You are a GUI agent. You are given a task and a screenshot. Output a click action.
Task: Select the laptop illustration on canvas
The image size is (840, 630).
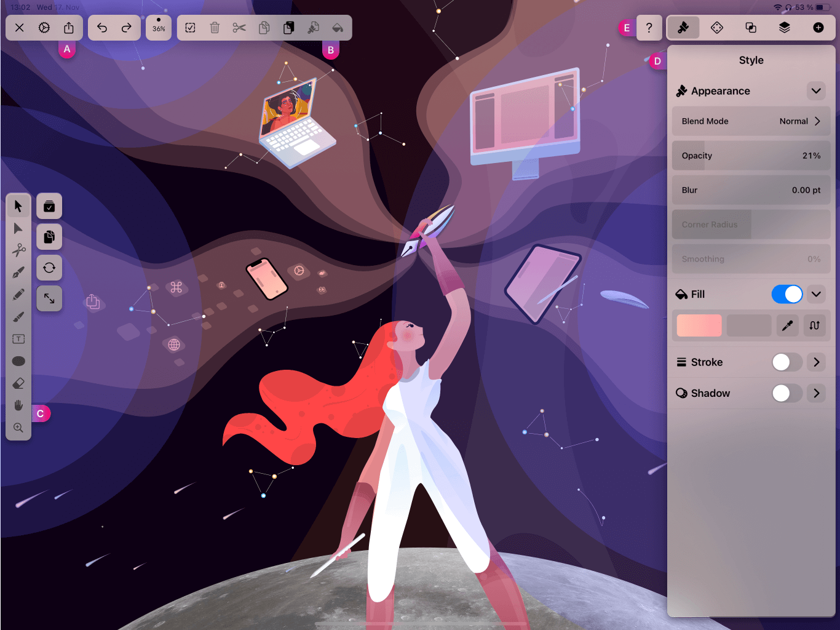297,124
